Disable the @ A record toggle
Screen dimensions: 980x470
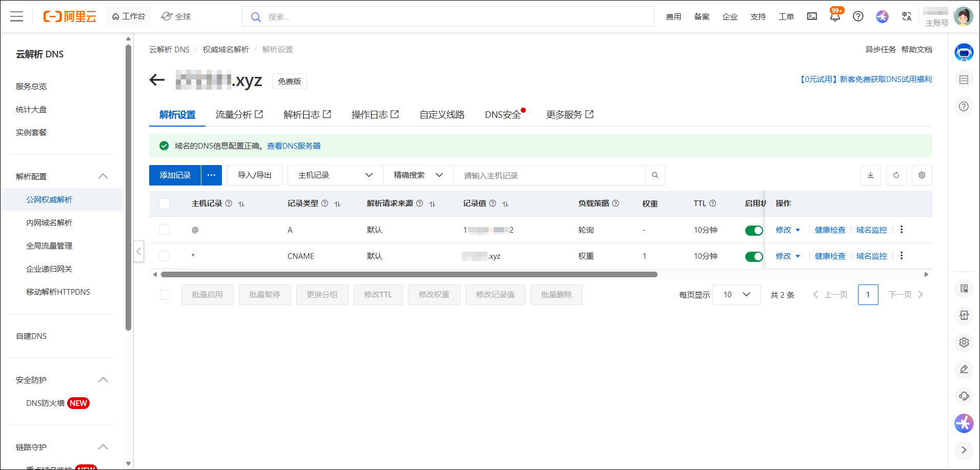[x=753, y=231]
